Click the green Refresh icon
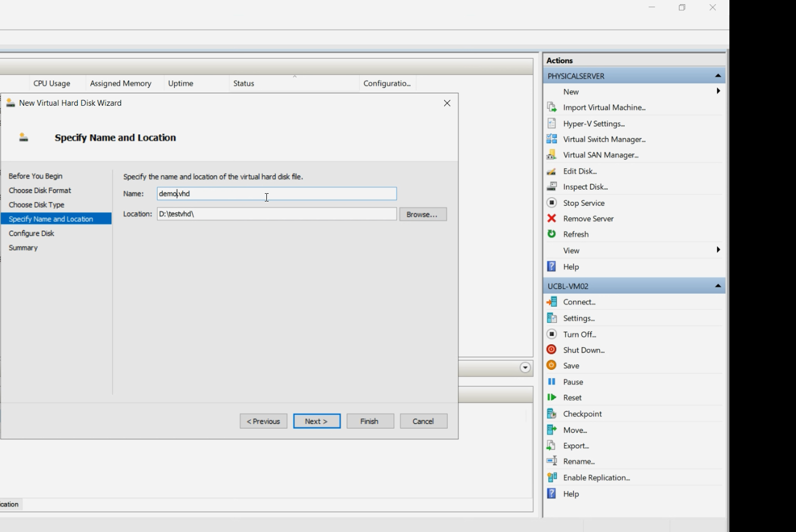Image resolution: width=796 pixels, height=532 pixels. coord(552,234)
